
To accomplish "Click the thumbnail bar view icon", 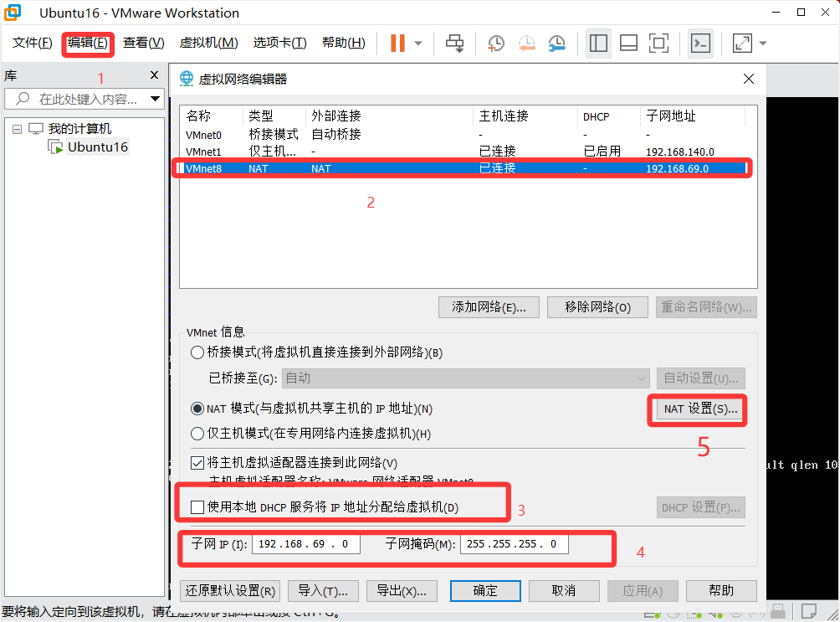I will click(x=628, y=43).
